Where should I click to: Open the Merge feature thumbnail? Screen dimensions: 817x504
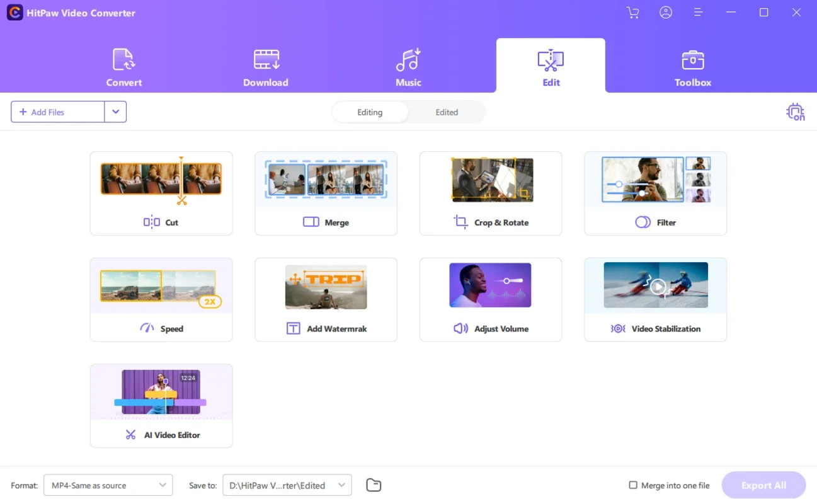(x=326, y=180)
